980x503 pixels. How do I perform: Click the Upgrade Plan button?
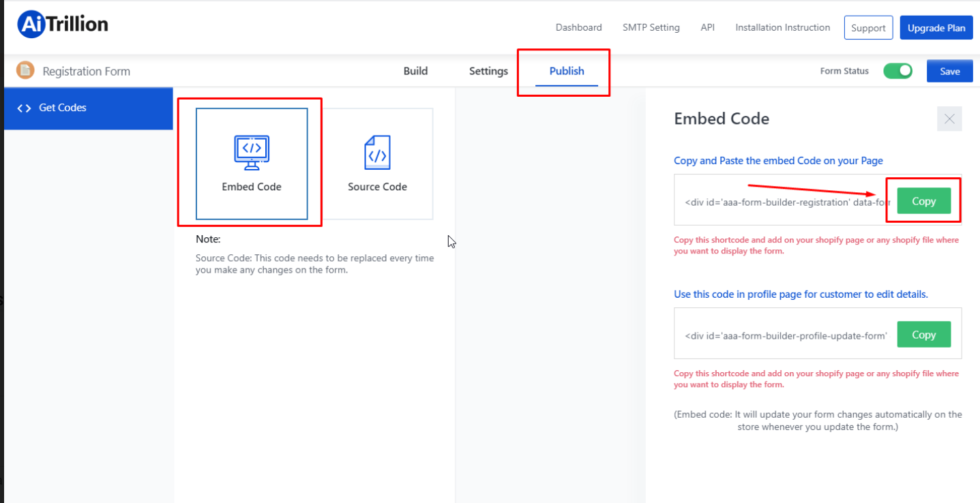click(936, 28)
